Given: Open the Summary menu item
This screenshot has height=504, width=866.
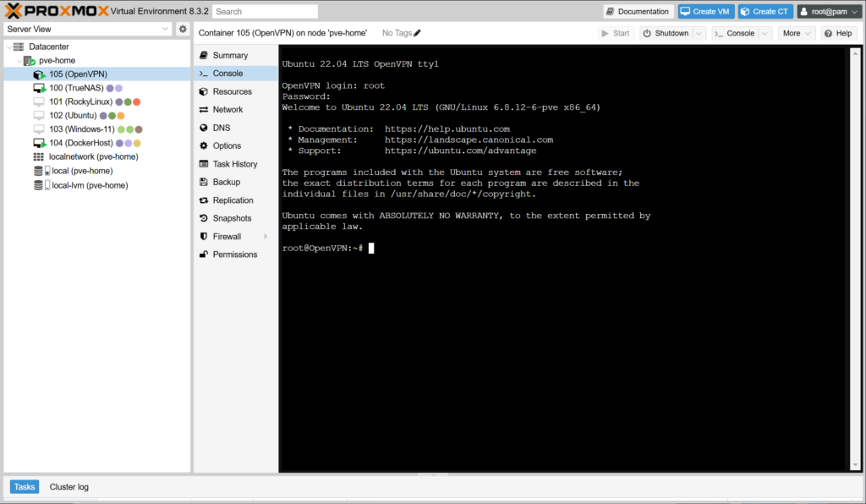Looking at the screenshot, I should point(230,56).
